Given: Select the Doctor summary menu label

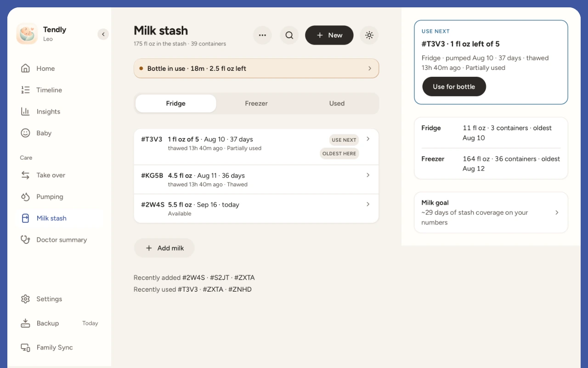Looking at the screenshot, I should (x=62, y=240).
